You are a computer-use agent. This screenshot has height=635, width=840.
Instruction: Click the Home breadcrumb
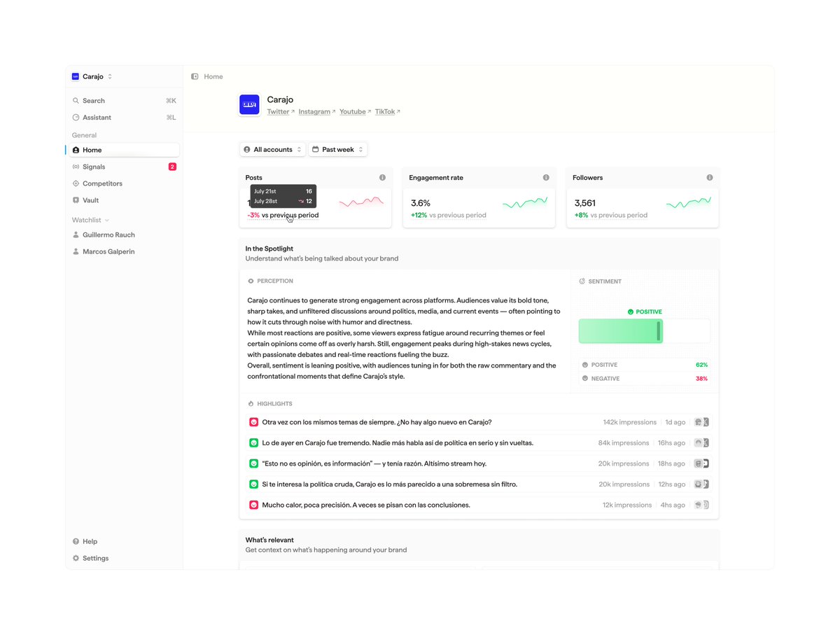213,76
